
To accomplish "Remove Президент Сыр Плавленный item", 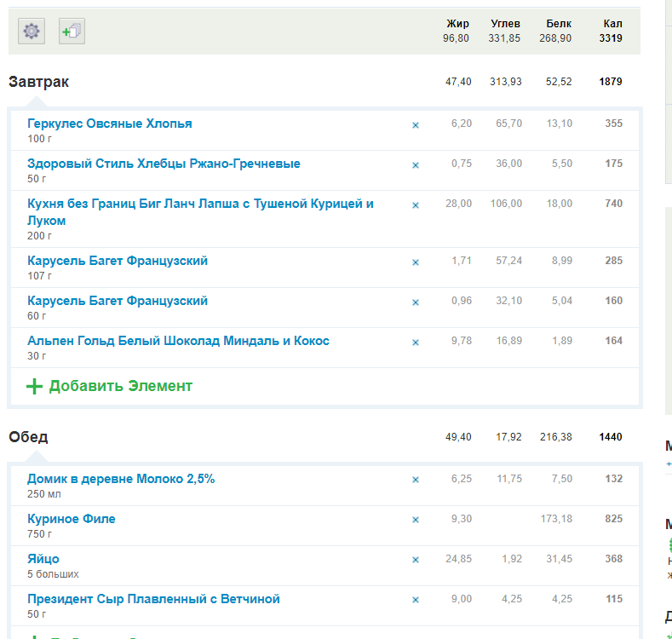I will pyautogui.click(x=416, y=601).
